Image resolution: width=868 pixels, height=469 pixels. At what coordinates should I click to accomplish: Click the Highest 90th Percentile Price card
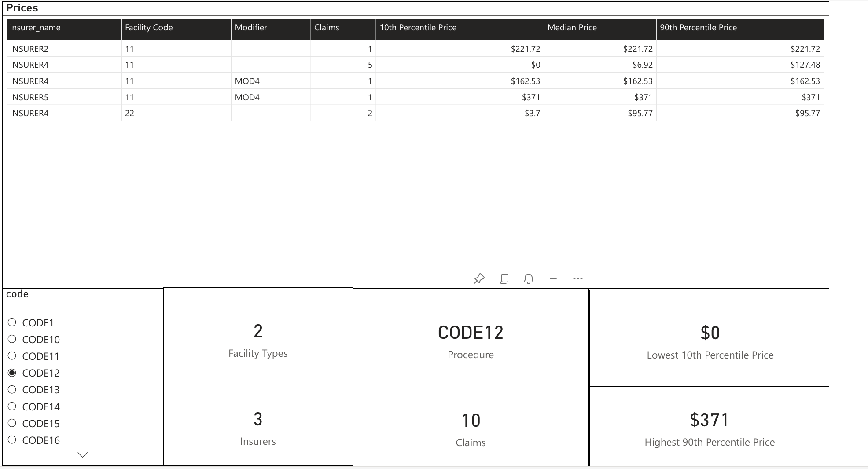(x=709, y=427)
